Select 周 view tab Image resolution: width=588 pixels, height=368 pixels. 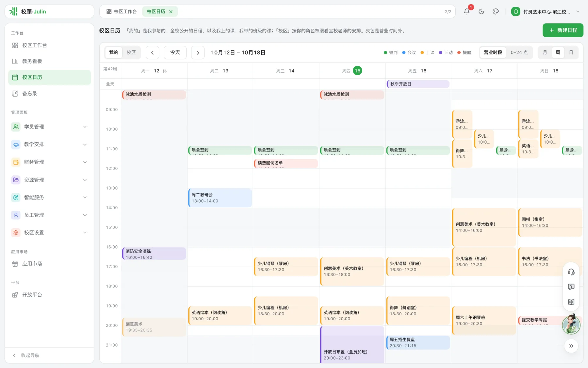click(x=558, y=52)
